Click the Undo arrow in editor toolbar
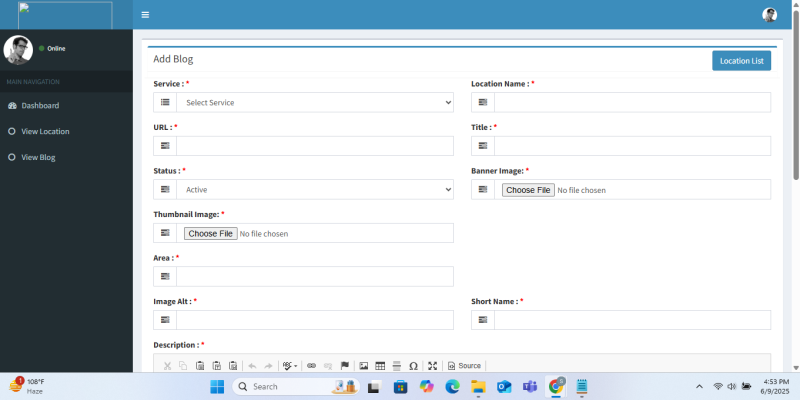 coord(252,366)
